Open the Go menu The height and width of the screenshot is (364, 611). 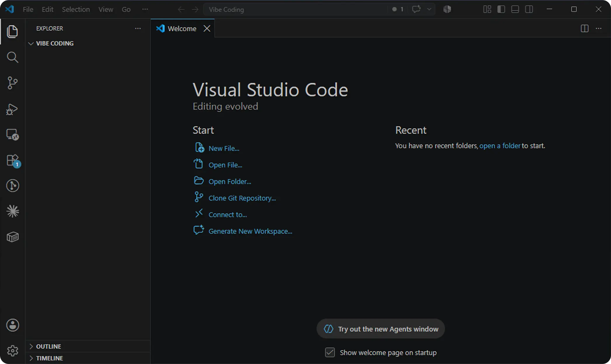(126, 9)
